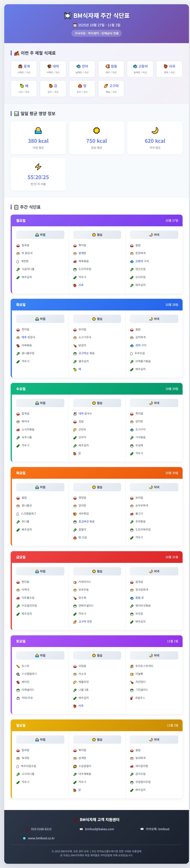
Task: Open the www.bmfood.co.kr website link
Action: pyautogui.click(x=41, y=838)
